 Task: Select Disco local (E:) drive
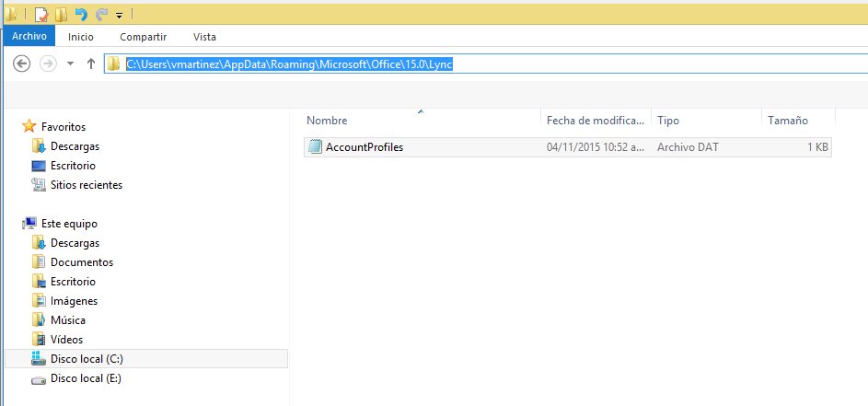pos(86,378)
